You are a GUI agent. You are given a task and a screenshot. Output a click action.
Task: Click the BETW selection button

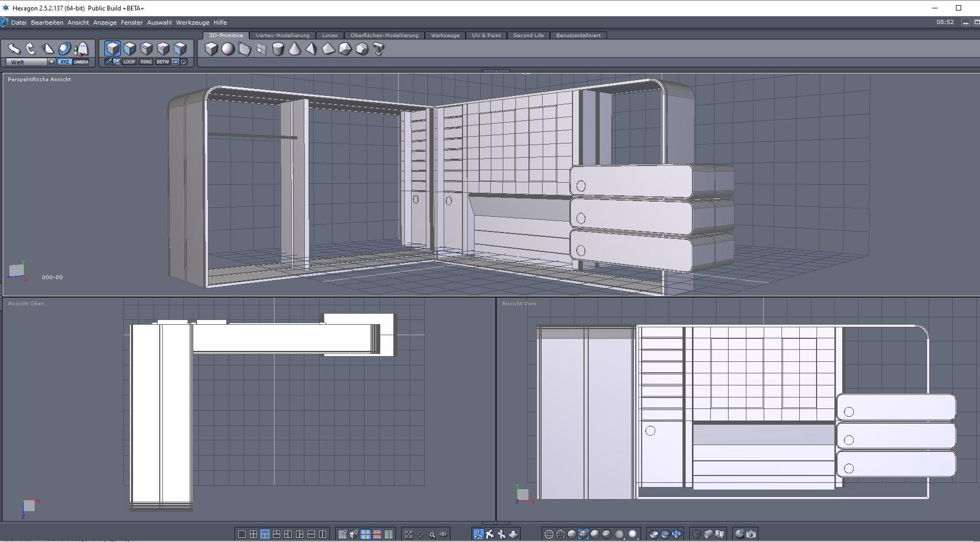click(163, 62)
